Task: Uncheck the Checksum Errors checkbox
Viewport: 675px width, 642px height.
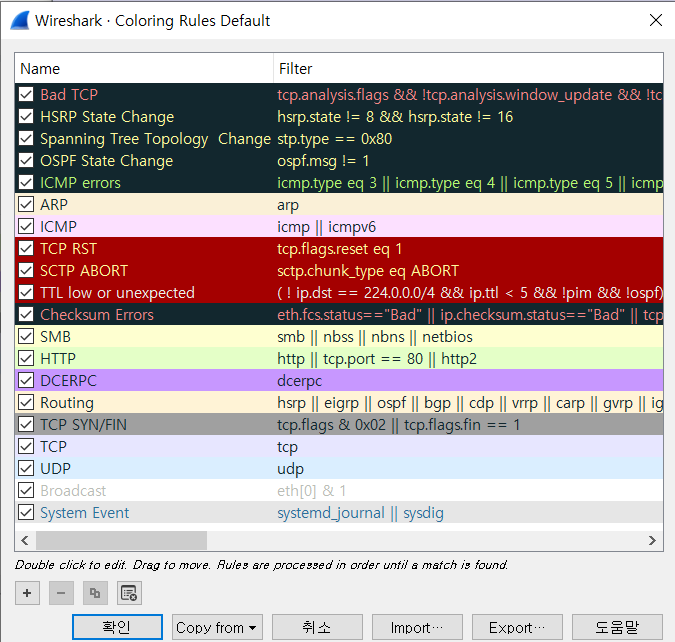Action: coord(26,314)
